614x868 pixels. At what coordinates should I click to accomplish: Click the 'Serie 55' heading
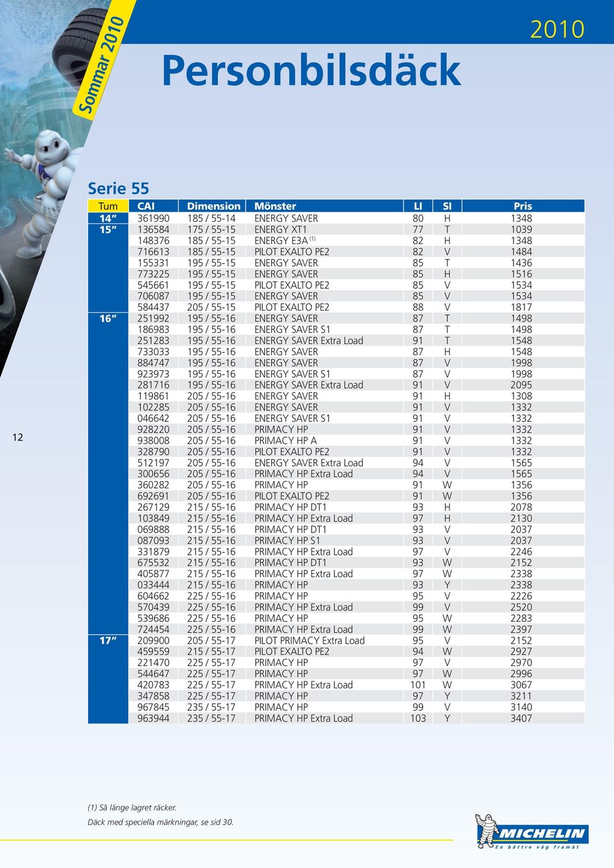pos(118,189)
